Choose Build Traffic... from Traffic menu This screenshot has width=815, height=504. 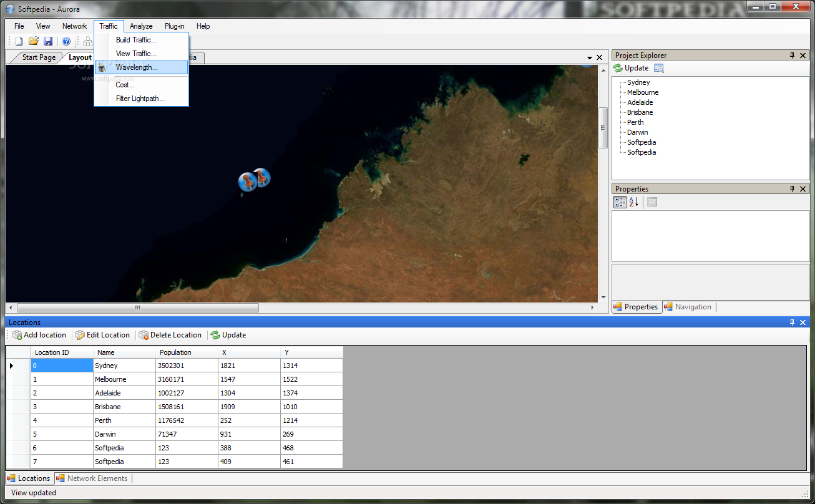(141, 40)
